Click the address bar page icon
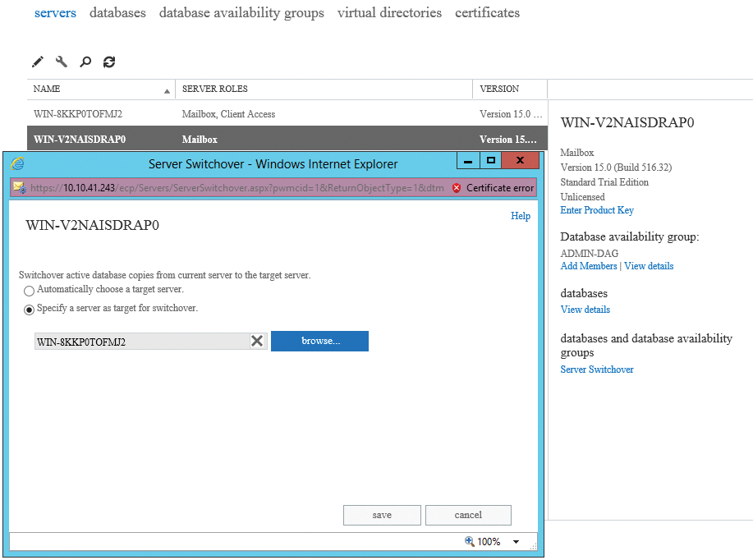Viewport: 753px width, 560px height. pos(20,187)
